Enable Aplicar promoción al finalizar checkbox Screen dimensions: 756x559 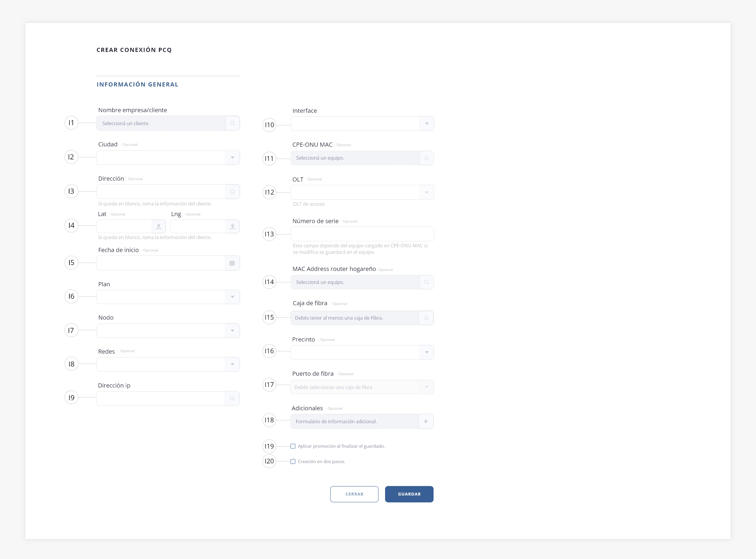293,446
